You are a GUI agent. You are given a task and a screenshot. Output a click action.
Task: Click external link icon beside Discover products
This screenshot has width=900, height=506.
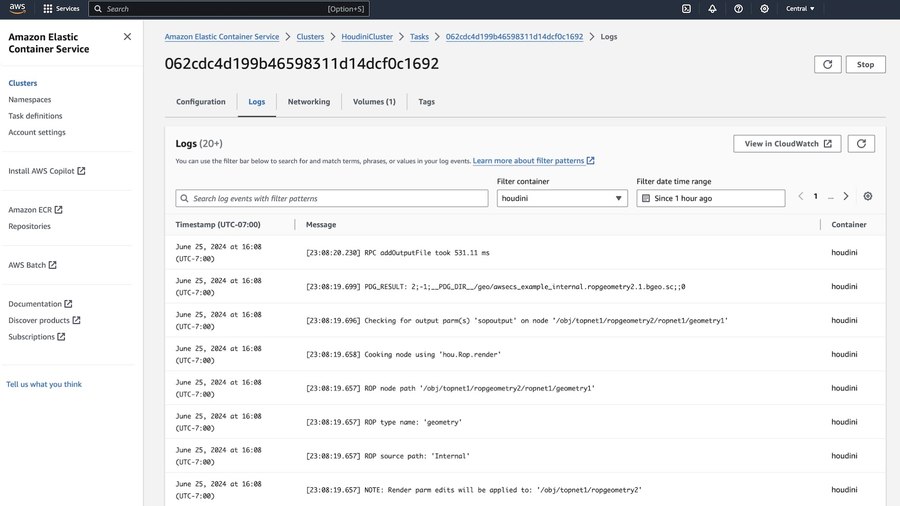[76, 320]
